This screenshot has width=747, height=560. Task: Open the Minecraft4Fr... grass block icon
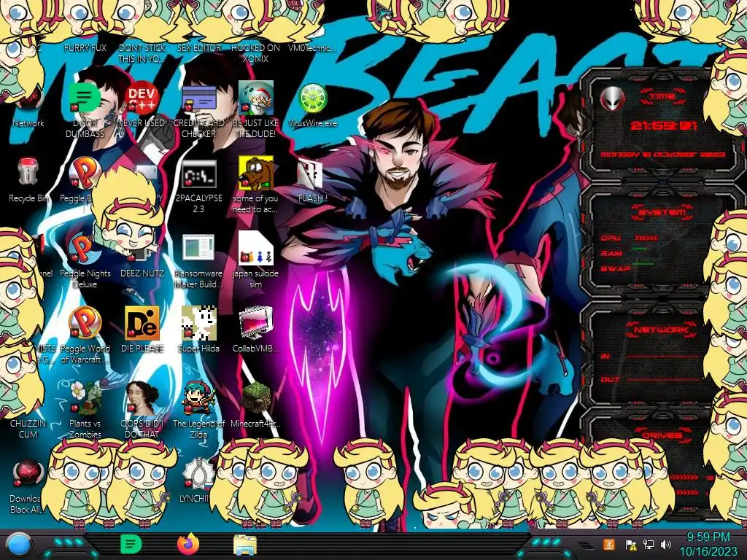pyautogui.click(x=256, y=398)
